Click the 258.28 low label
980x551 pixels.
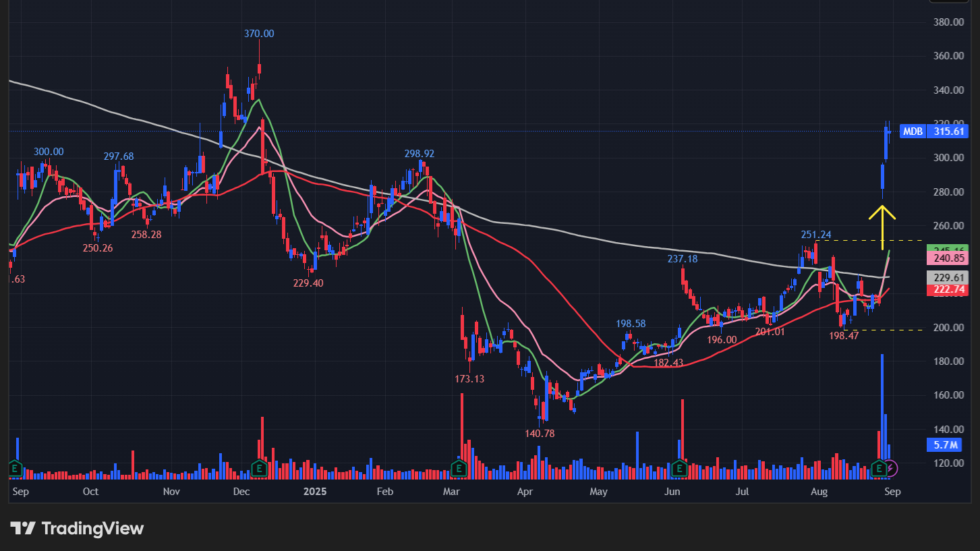tap(146, 235)
